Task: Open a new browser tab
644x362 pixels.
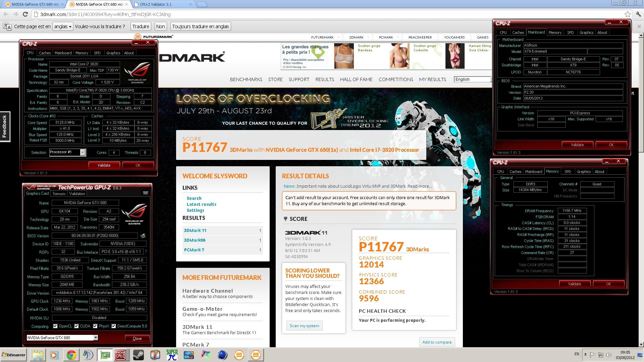Action: pos(202,4)
